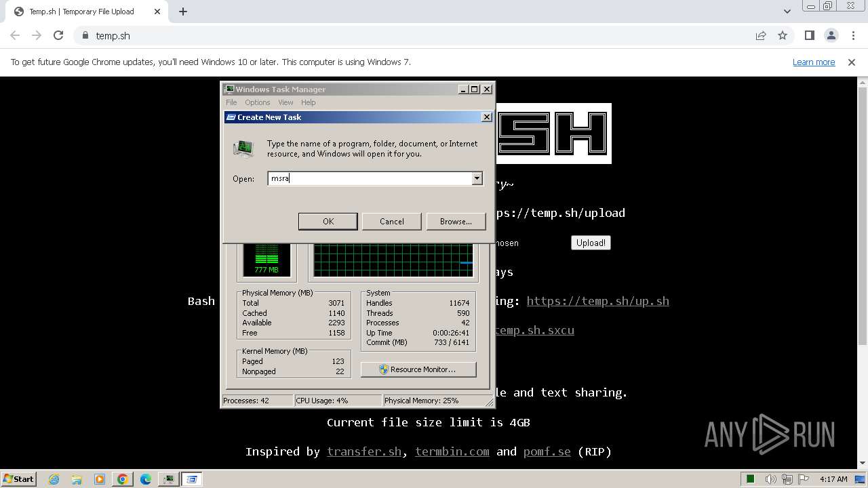868x488 pixels.
Task: Click the share page icon in address bar
Action: (x=761, y=36)
